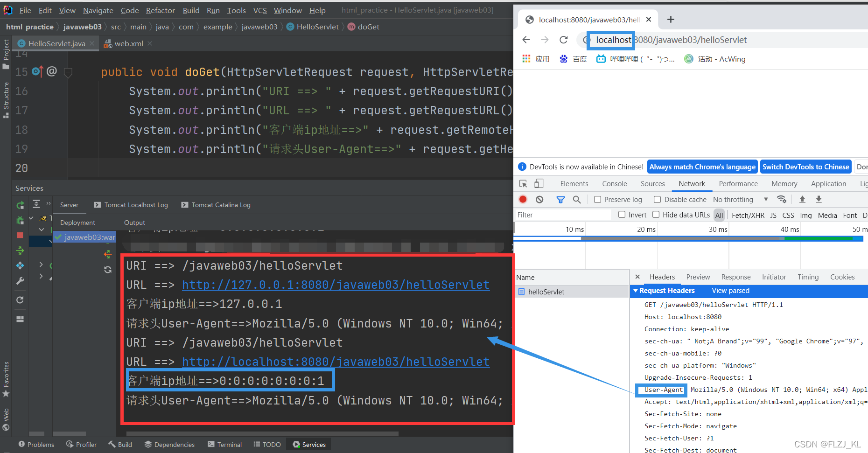Click the Output horizontal scrollbar
The height and width of the screenshot is (453, 868).
point(262,434)
